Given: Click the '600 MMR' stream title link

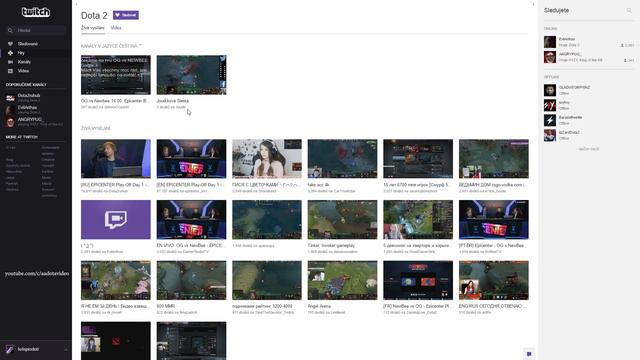Looking at the screenshot, I should point(166,306).
